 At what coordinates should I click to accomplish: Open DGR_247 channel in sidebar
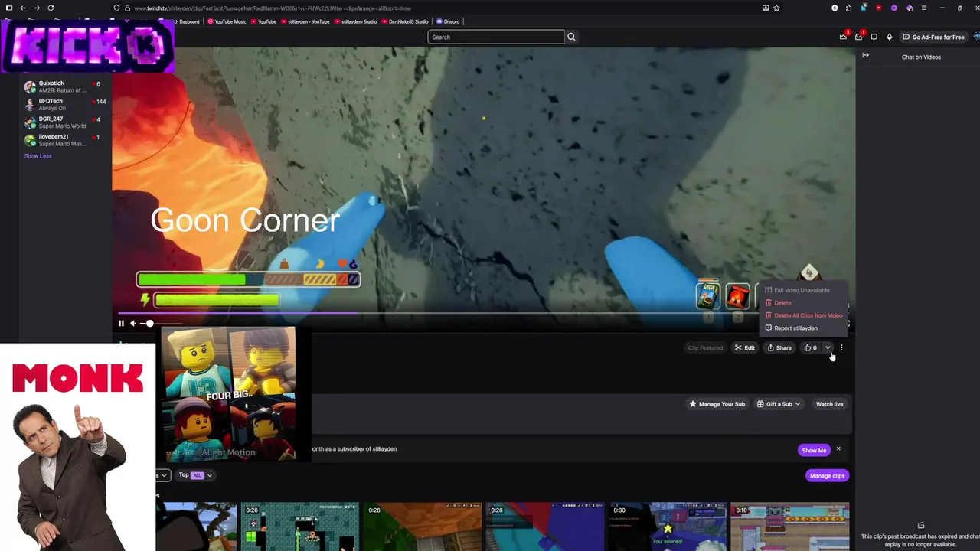point(65,122)
